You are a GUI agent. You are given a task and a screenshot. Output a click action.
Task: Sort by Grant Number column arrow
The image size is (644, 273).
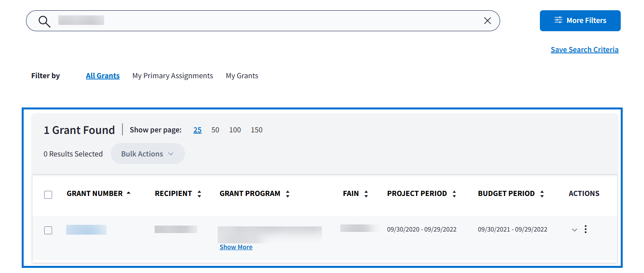(x=129, y=193)
